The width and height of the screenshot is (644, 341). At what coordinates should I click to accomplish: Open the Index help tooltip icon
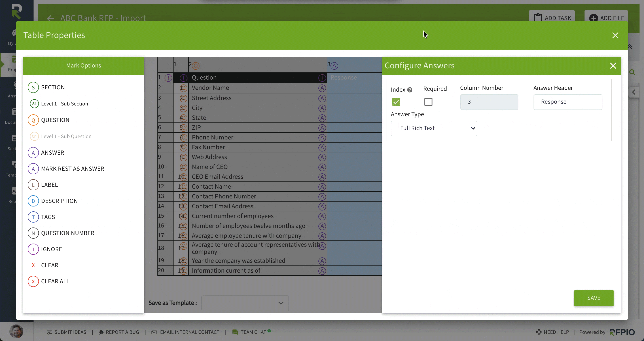tap(409, 90)
